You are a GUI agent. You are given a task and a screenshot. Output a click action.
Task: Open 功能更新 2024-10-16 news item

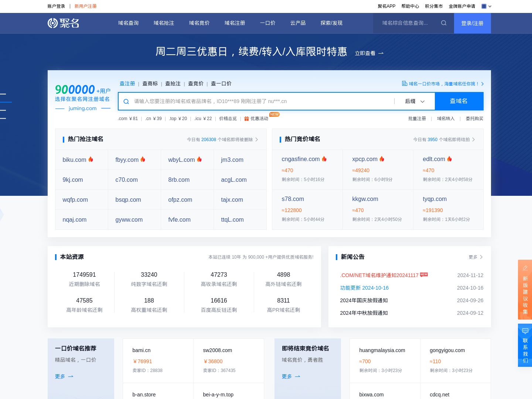[x=364, y=288]
